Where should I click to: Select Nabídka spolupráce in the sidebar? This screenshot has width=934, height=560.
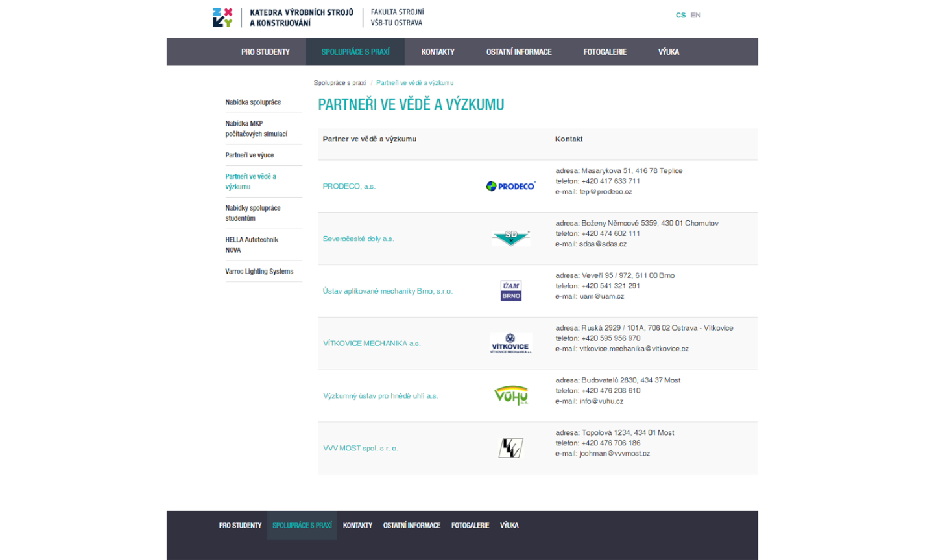[253, 102]
